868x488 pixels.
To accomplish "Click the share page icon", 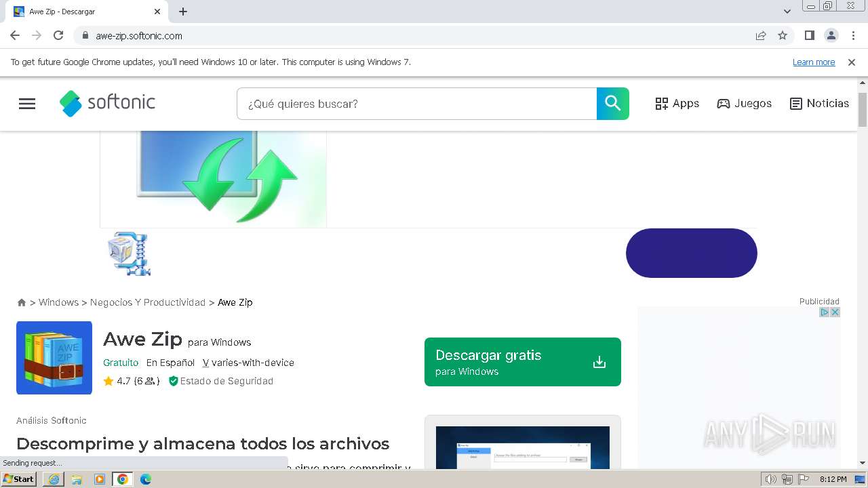I will pyautogui.click(x=761, y=35).
